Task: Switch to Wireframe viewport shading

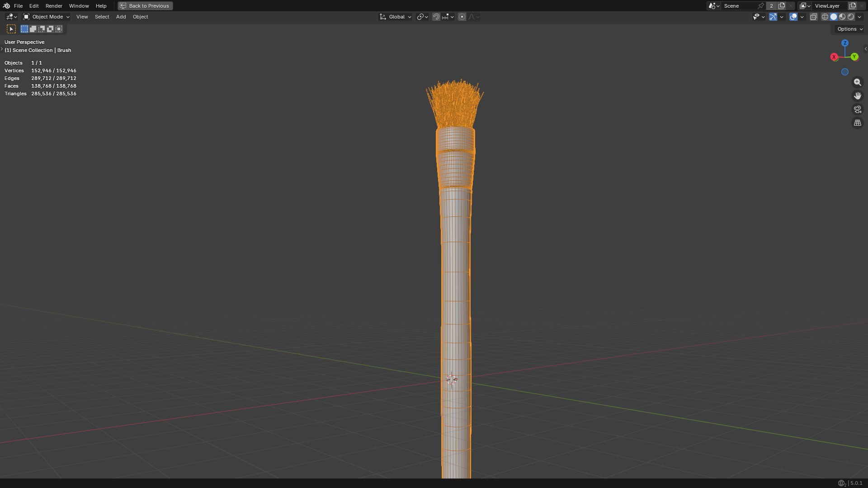Action: 825,17
